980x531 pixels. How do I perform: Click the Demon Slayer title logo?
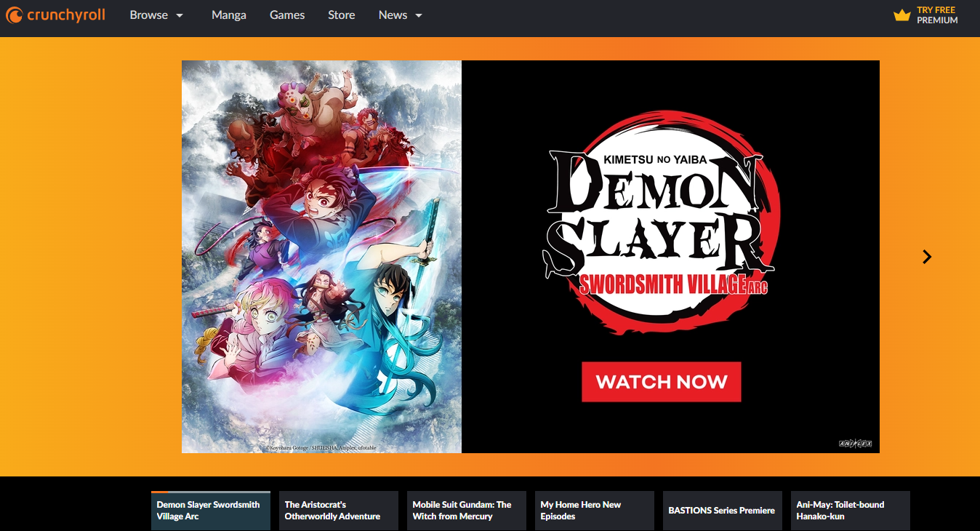pyautogui.click(x=660, y=223)
